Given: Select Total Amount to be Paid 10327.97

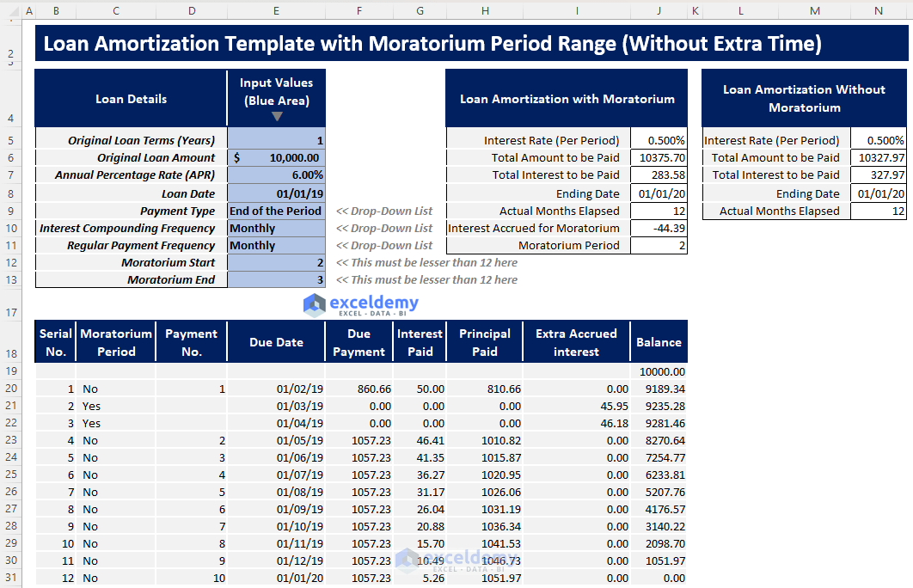Looking at the screenshot, I should click(x=879, y=158).
